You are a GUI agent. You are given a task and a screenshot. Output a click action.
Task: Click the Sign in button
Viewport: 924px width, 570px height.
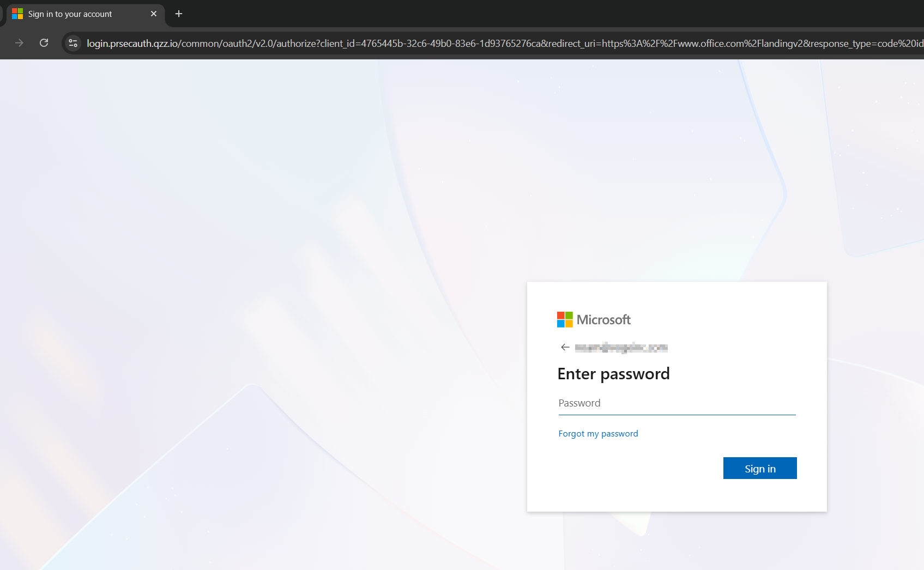click(x=760, y=468)
